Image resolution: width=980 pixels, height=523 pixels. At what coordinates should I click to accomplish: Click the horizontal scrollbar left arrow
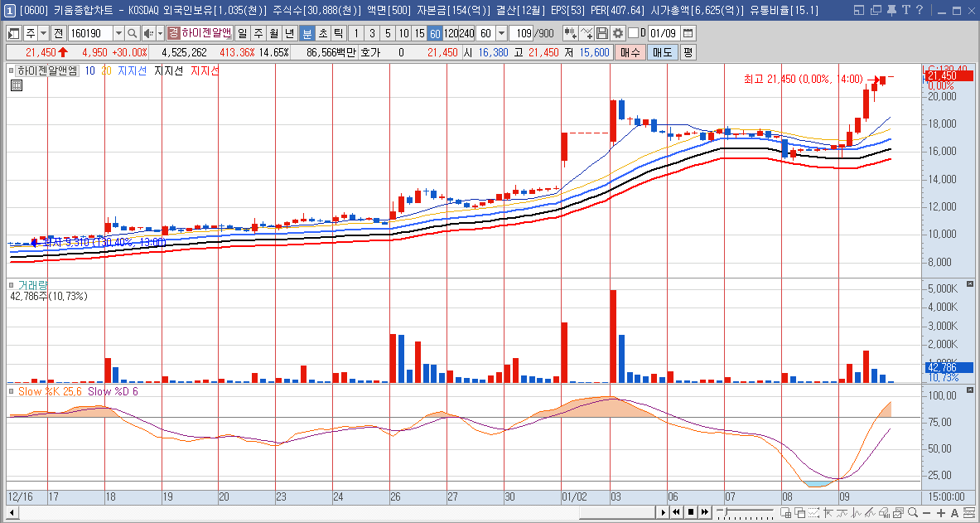point(12,513)
